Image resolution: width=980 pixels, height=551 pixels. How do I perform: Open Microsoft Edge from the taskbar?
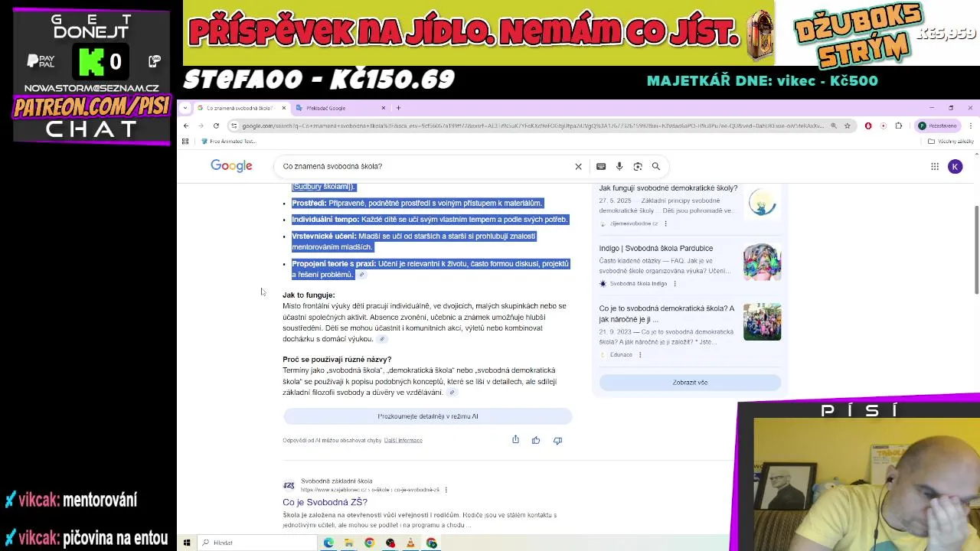(x=328, y=543)
